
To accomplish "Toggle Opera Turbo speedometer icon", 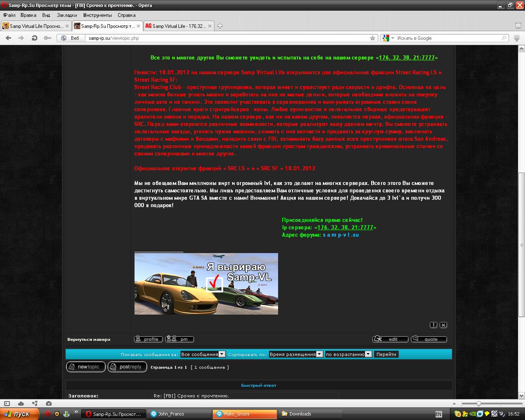I will (49, 404).
